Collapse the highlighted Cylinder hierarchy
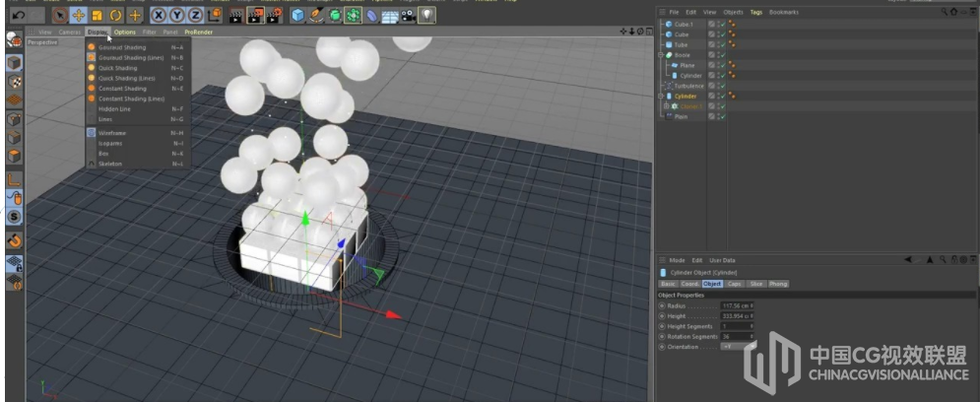Image resolution: width=980 pixels, height=402 pixels. 661,97
